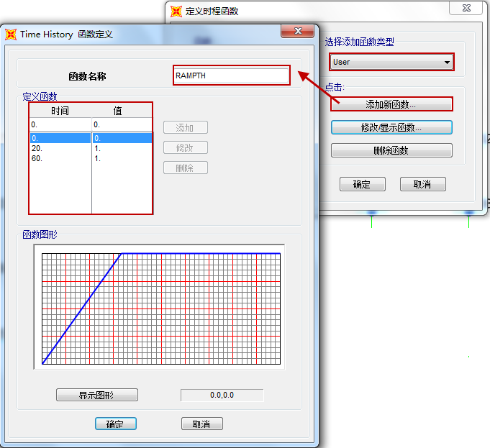The width and height of the screenshot is (490, 448).
Task: Click the 显示图形 button
Action: coord(96,395)
